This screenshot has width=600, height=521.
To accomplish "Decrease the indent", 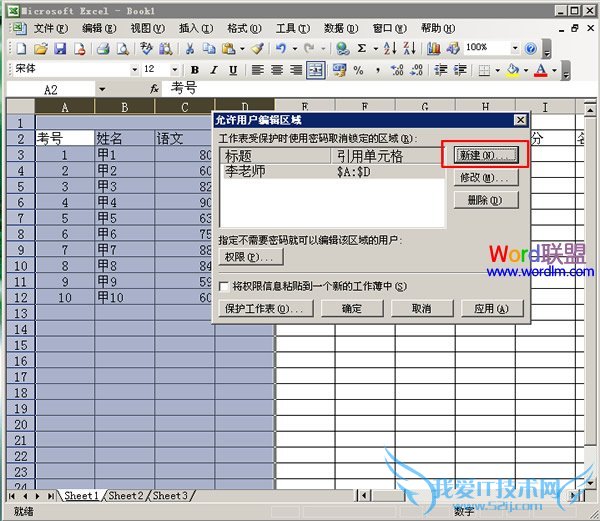I will tap(440, 70).
